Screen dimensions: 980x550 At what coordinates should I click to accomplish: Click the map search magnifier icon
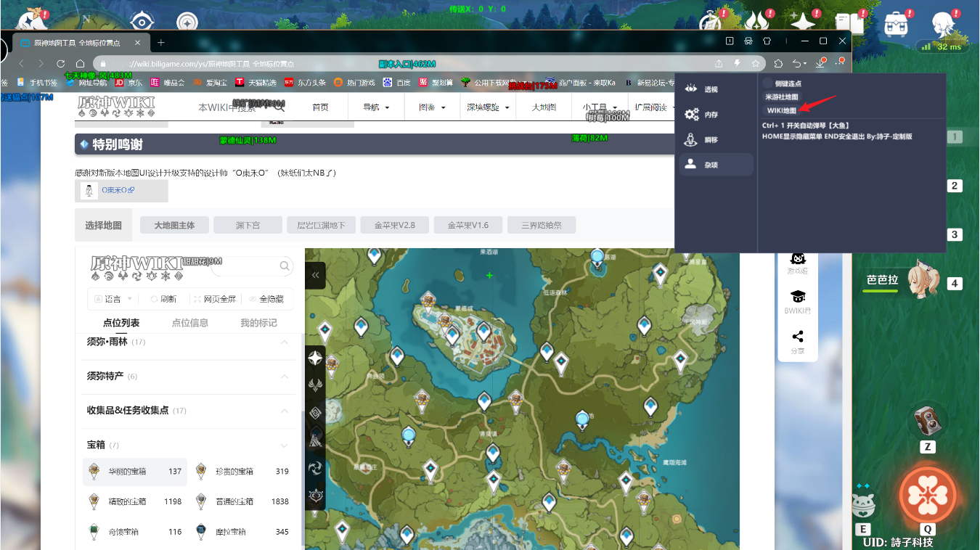(x=285, y=266)
